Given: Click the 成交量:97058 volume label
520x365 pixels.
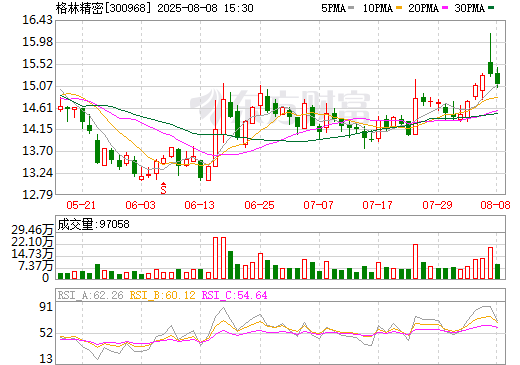Looking at the screenshot, I should click(93, 224).
